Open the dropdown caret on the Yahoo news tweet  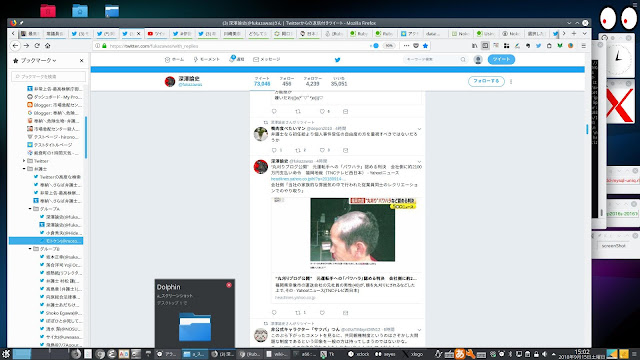419,161
